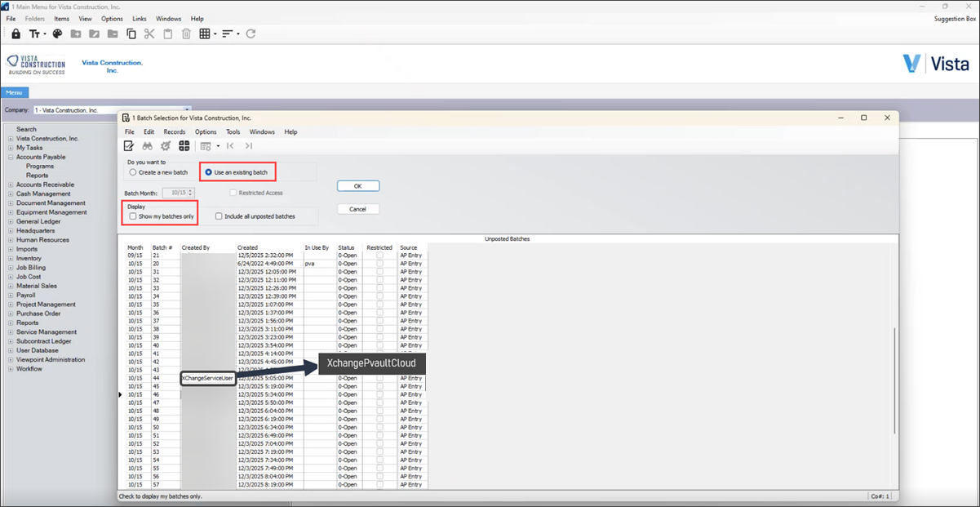Click the four-square grid icon in Batch Selection toolbar
The image size is (980, 507).
click(x=184, y=145)
